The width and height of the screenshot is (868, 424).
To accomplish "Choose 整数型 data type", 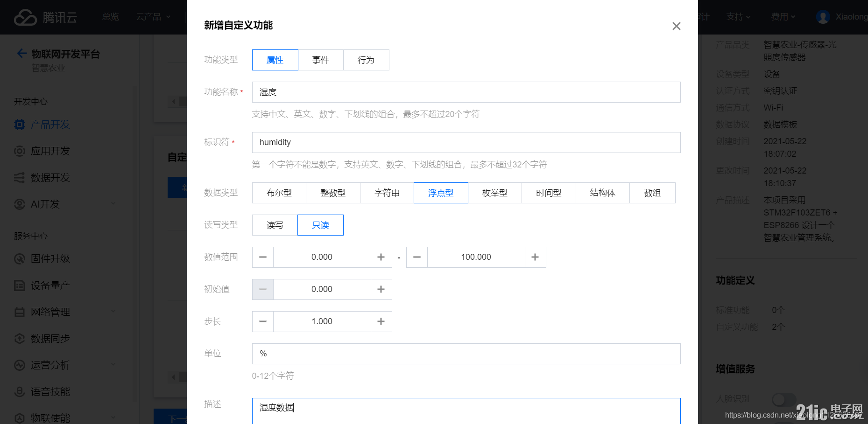I will click(333, 193).
